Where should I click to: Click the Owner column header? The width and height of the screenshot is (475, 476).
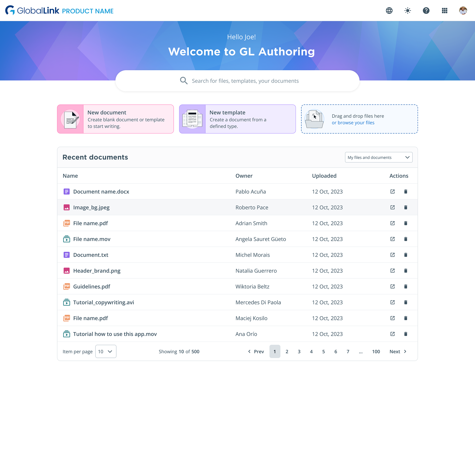(244, 176)
